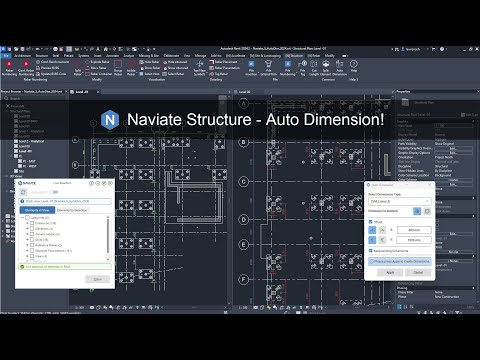Click the Close button in Naviate panel
480x360 pixels.
click(98, 279)
